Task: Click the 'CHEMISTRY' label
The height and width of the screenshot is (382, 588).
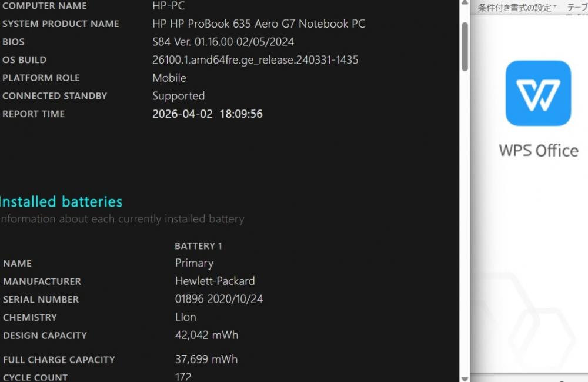Action: [29, 317]
